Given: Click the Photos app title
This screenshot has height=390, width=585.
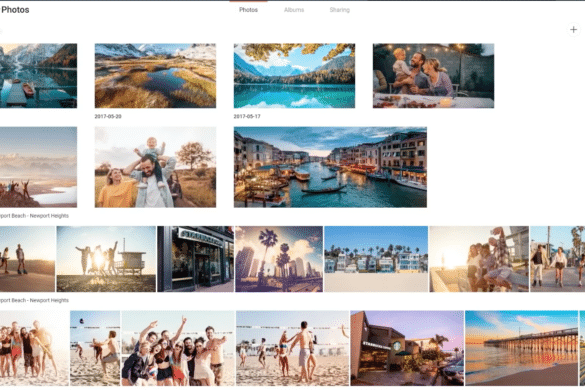Looking at the screenshot, I should click(x=15, y=10).
